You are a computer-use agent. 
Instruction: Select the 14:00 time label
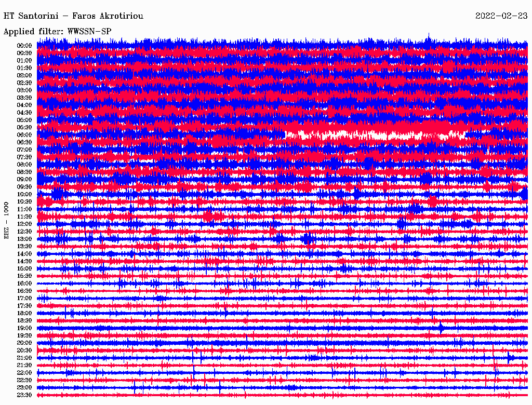(x=24, y=254)
